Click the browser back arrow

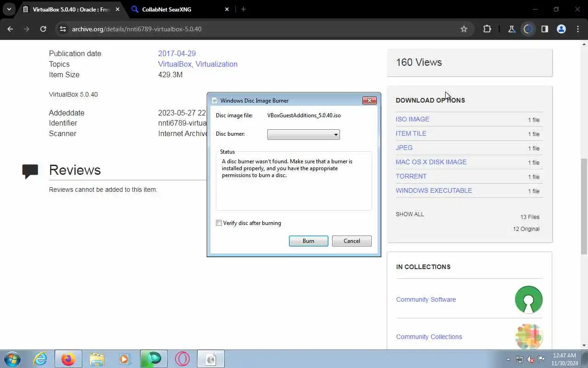pyautogui.click(x=10, y=29)
